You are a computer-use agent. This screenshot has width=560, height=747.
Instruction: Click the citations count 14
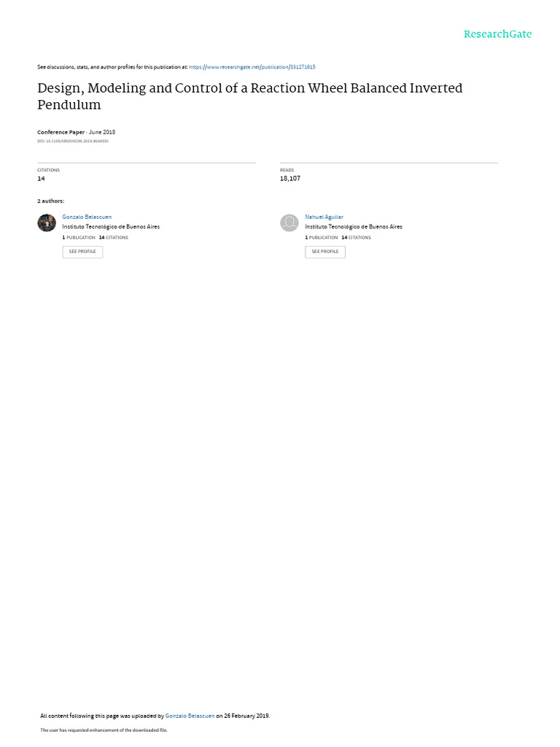(x=41, y=179)
